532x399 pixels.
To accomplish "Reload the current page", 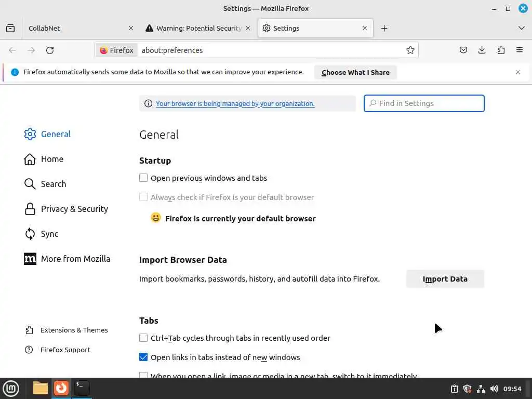I will point(50,50).
